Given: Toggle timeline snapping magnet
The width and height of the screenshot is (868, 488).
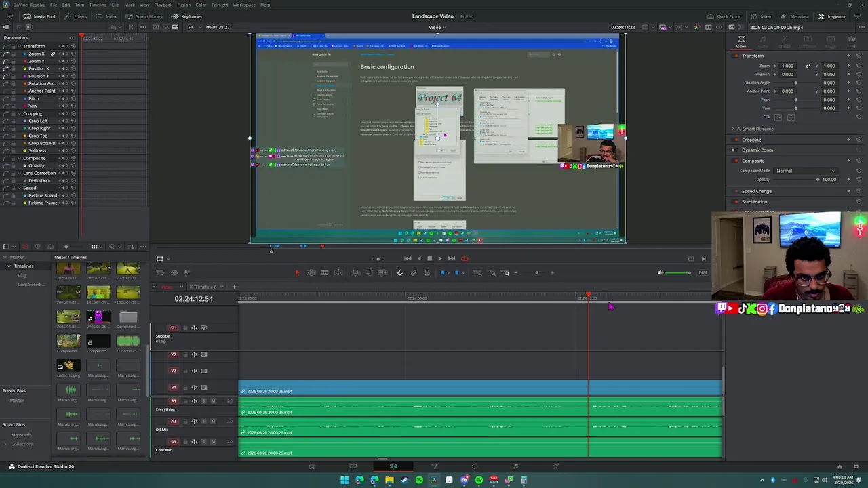Looking at the screenshot, I should pyautogui.click(x=400, y=272).
